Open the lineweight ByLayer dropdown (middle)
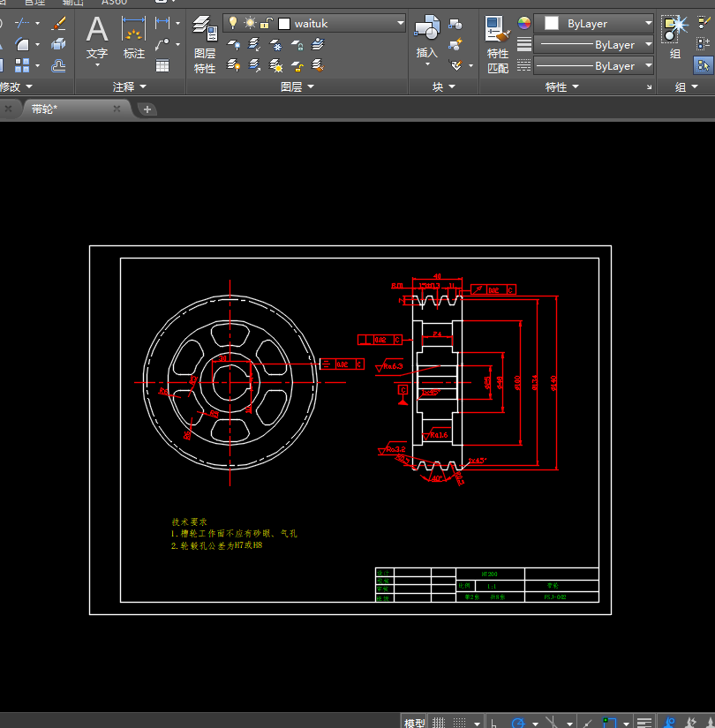 click(x=649, y=45)
